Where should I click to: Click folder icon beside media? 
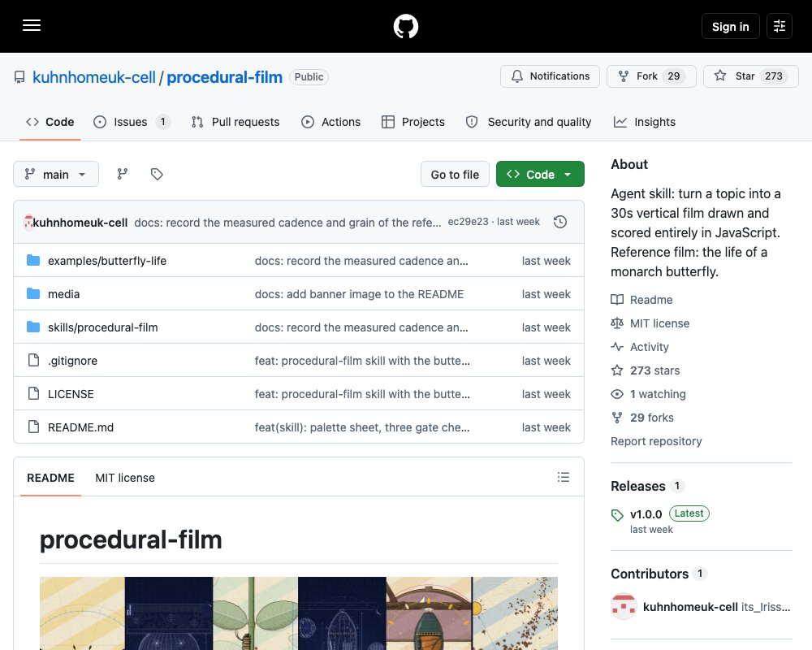[33, 294]
